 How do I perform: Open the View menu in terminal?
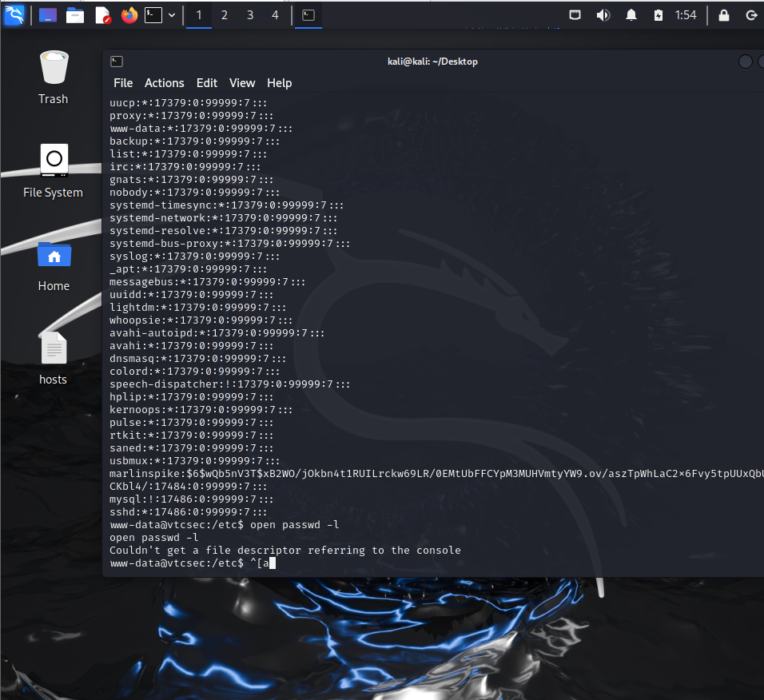[242, 83]
